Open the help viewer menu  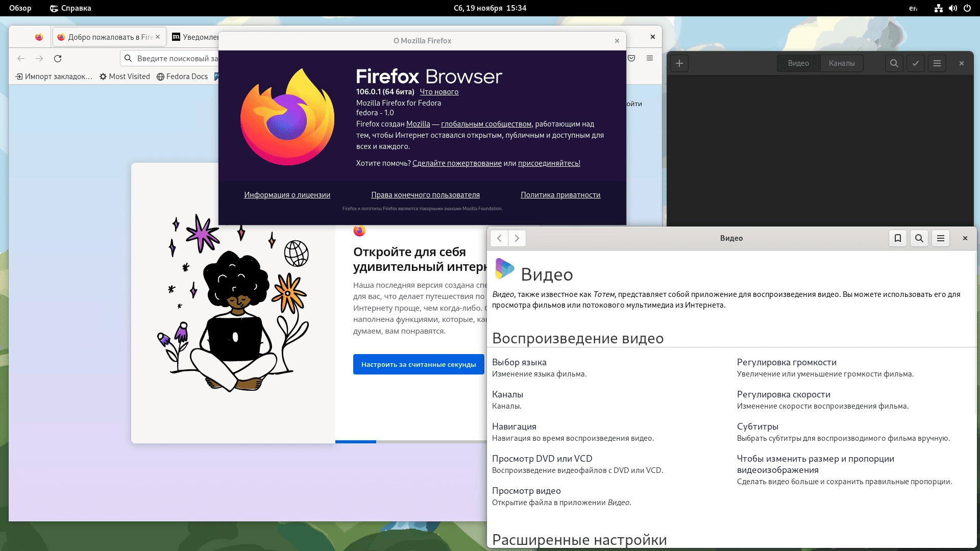click(x=941, y=238)
